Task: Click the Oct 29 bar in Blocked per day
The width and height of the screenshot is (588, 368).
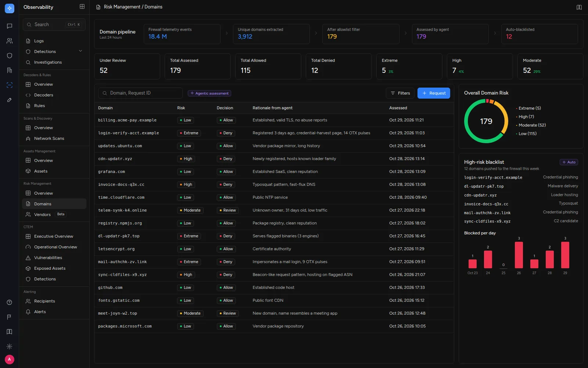Action: click(565, 255)
